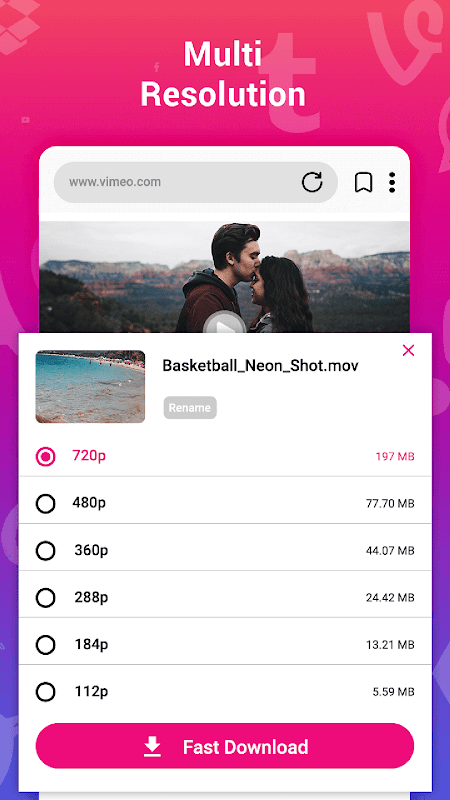Click the 77.70 MB size label
Viewport: 450px width, 800px height.
click(x=390, y=504)
